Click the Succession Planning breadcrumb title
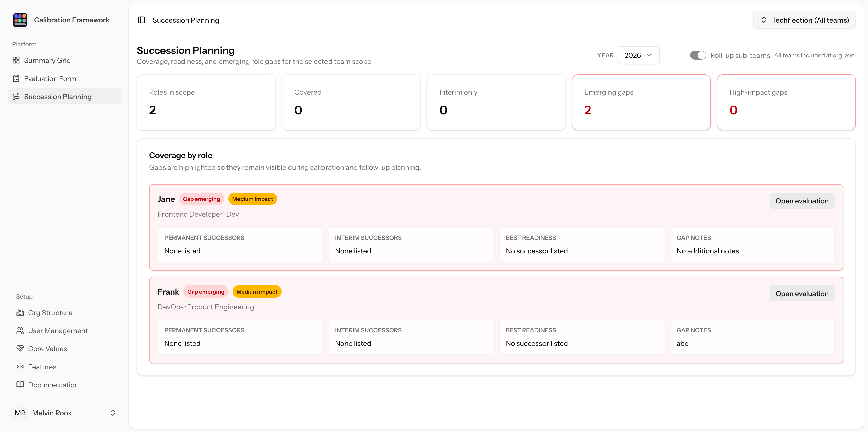This screenshot has height=433, width=868. point(186,20)
